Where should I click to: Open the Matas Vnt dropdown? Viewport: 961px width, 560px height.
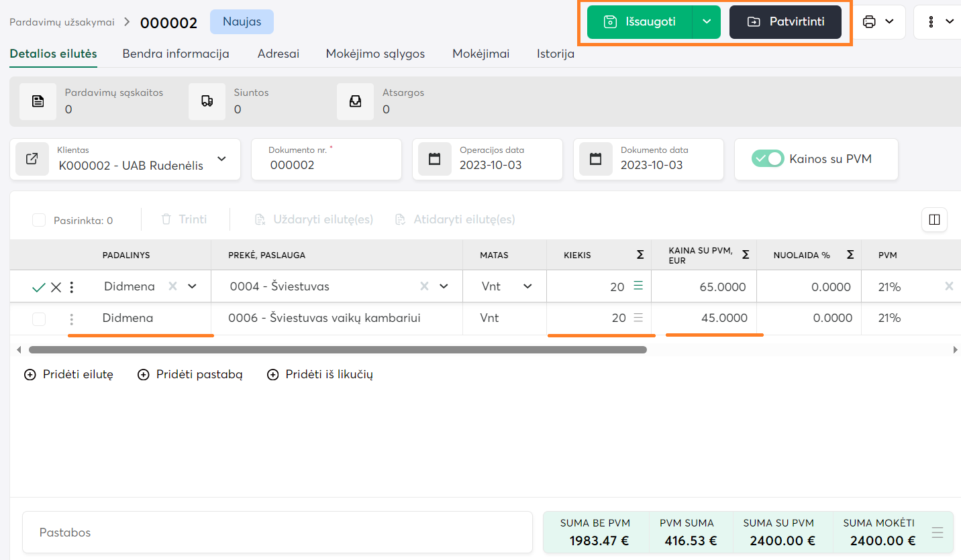click(527, 286)
